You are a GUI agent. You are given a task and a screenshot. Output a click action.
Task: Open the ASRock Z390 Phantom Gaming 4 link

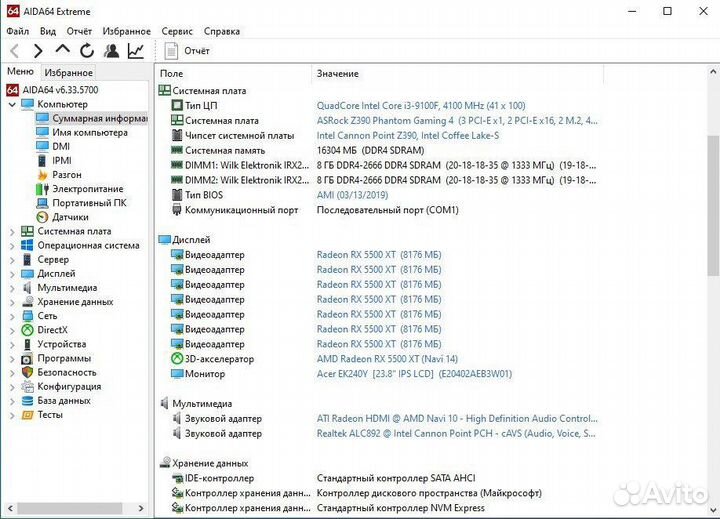457,120
